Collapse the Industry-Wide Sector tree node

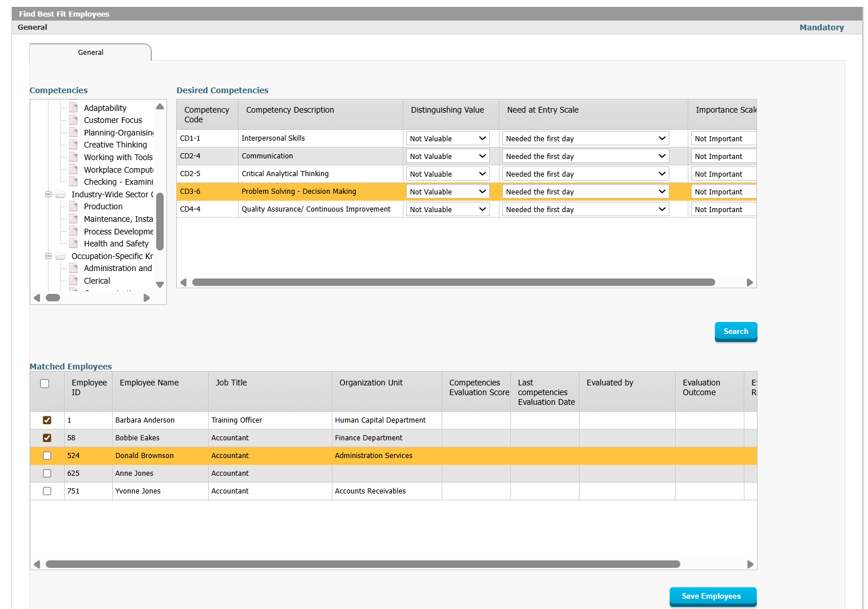tap(49, 194)
